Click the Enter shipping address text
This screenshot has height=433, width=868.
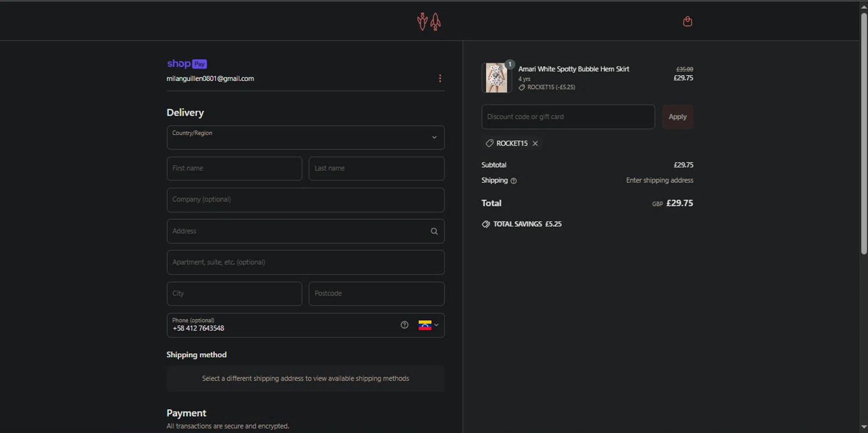(660, 180)
